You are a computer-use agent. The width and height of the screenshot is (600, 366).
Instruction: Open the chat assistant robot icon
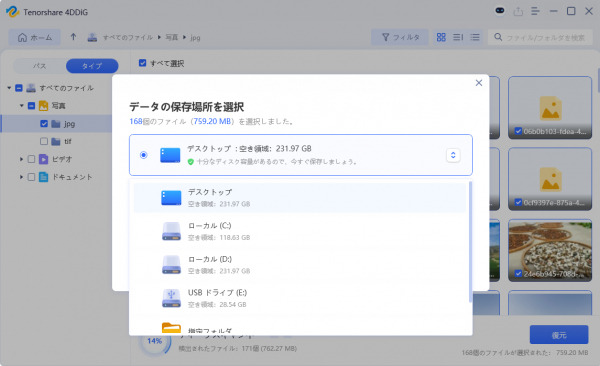(500, 11)
